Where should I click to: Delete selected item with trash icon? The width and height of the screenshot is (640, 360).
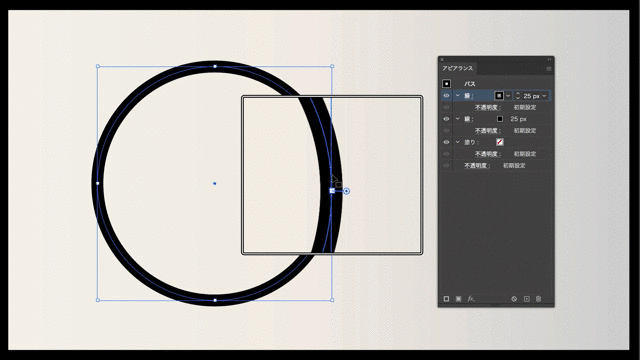coord(538,299)
